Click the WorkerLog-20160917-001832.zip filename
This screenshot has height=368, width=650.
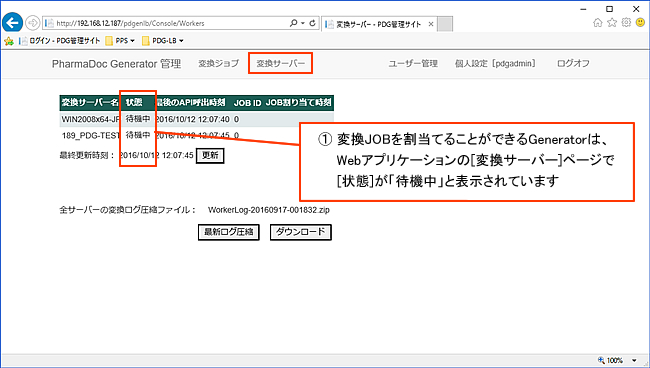[x=269, y=210]
